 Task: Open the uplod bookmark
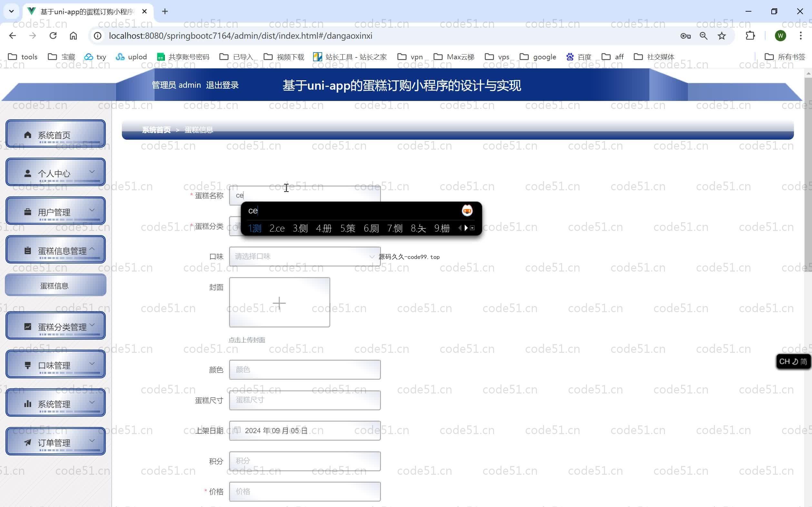click(x=131, y=57)
